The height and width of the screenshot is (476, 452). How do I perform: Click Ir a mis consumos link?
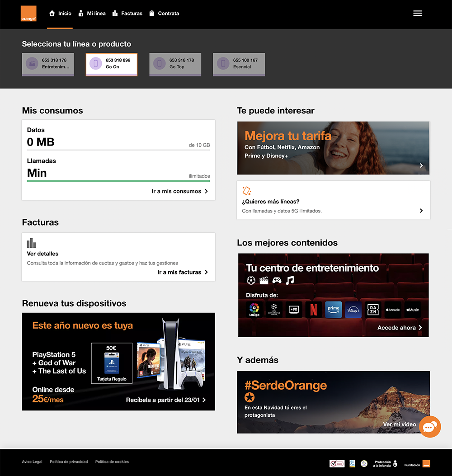179,191
